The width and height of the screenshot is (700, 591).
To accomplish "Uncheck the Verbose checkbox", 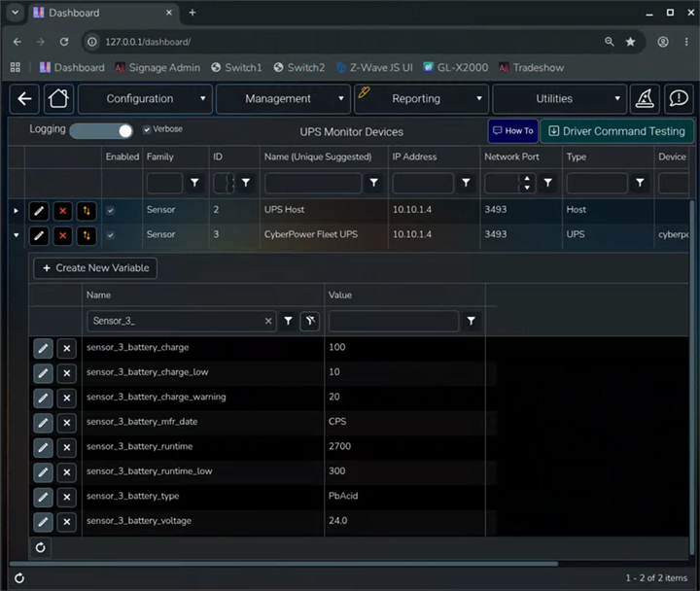I will [147, 129].
